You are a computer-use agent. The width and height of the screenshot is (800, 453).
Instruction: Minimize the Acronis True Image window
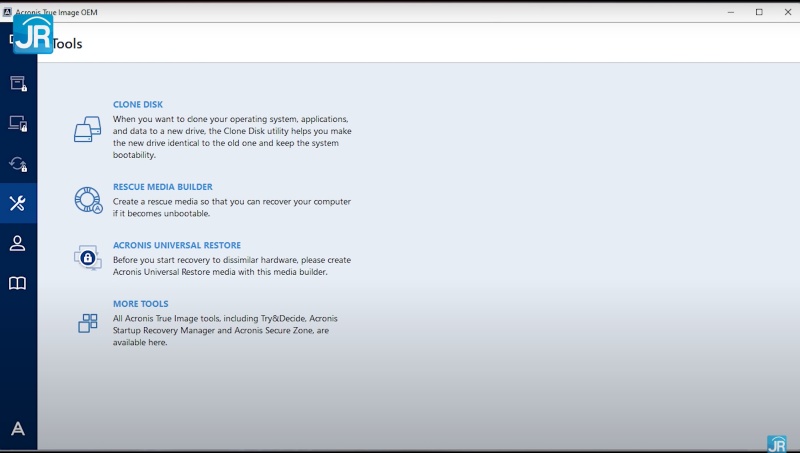click(x=731, y=12)
